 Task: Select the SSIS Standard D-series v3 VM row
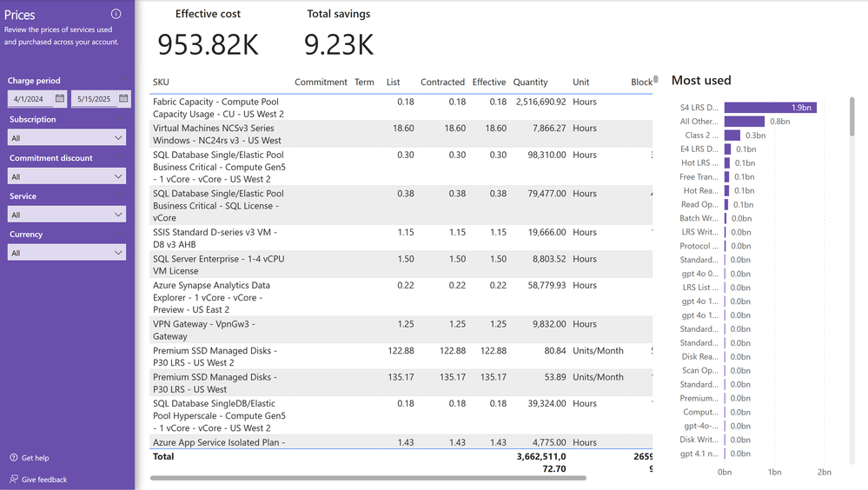[401, 238]
